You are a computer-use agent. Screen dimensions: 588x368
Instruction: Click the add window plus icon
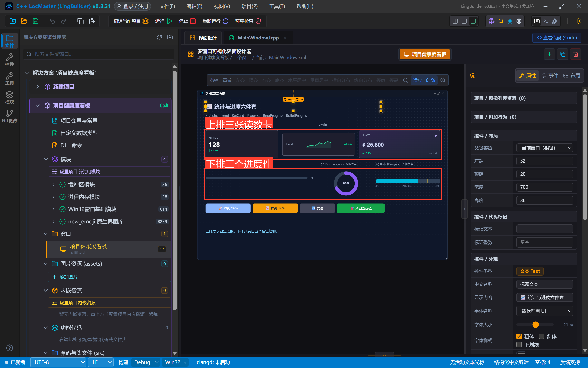point(549,54)
